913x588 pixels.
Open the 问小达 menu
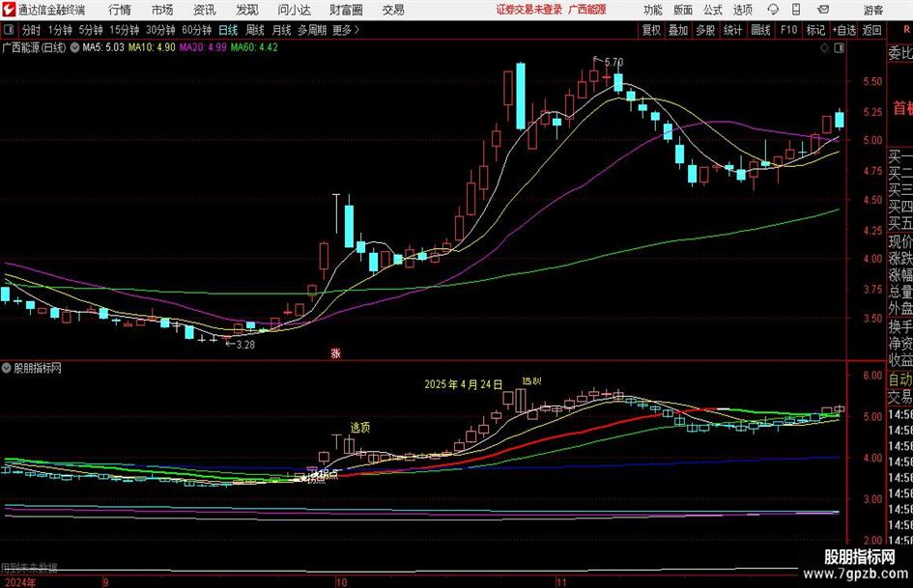tap(294, 10)
